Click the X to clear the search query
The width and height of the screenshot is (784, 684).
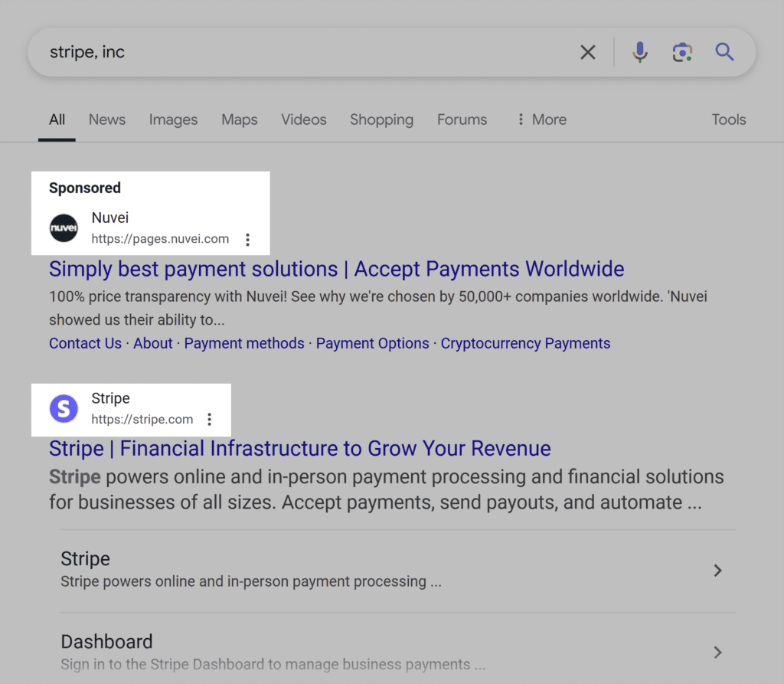588,52
